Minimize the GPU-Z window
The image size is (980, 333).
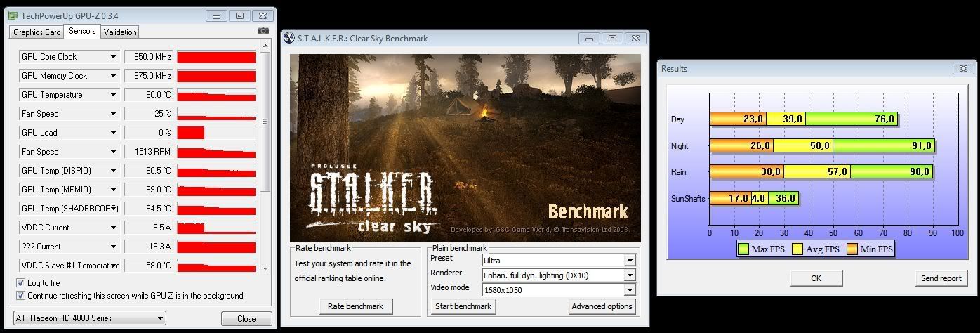(x=218, y=15)
